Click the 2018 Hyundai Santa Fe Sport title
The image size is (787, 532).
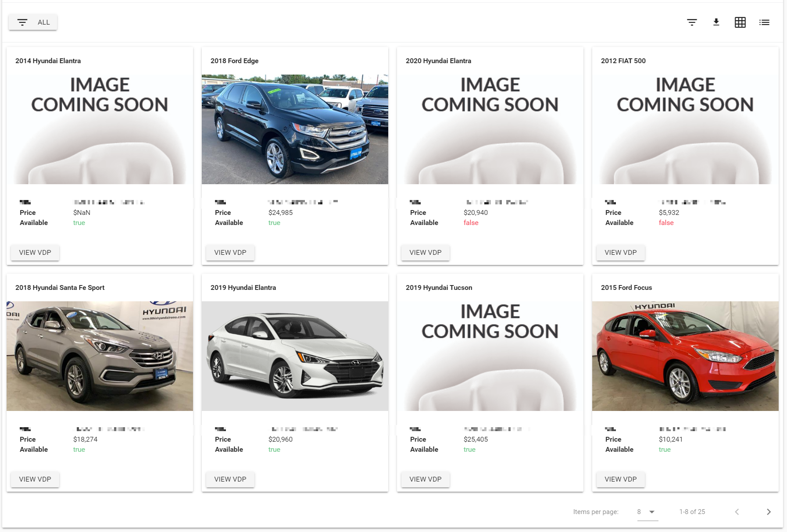60,288
